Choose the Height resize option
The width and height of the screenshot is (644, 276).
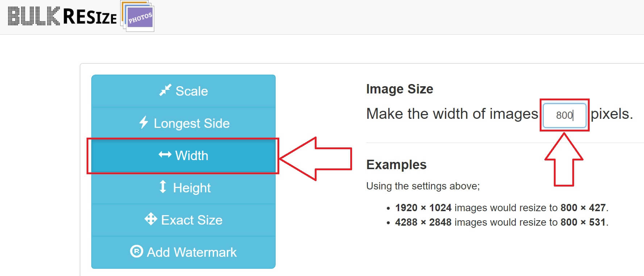click(183, 188)
